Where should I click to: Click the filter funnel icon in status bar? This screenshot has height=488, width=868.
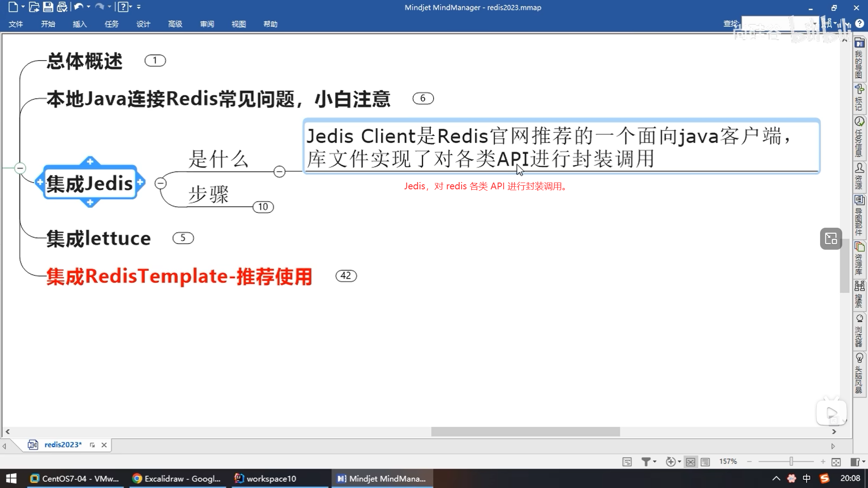pos(646,461)
